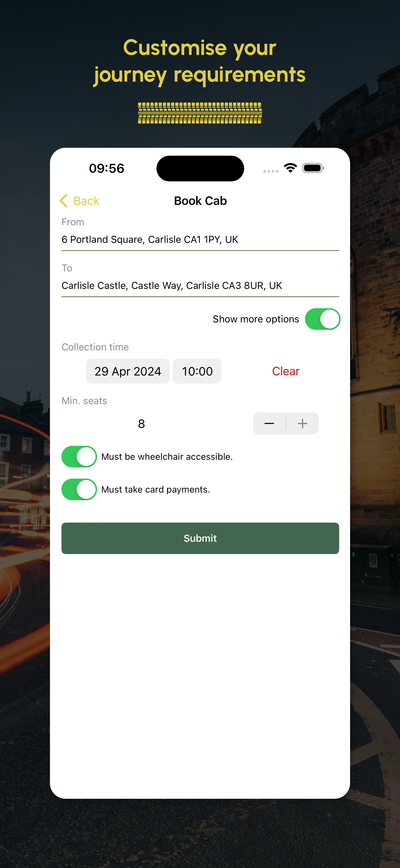Toggle Must be wheelchair accessible switch
Viewport: 400px width, 868px height.
[x=79, y=456]
